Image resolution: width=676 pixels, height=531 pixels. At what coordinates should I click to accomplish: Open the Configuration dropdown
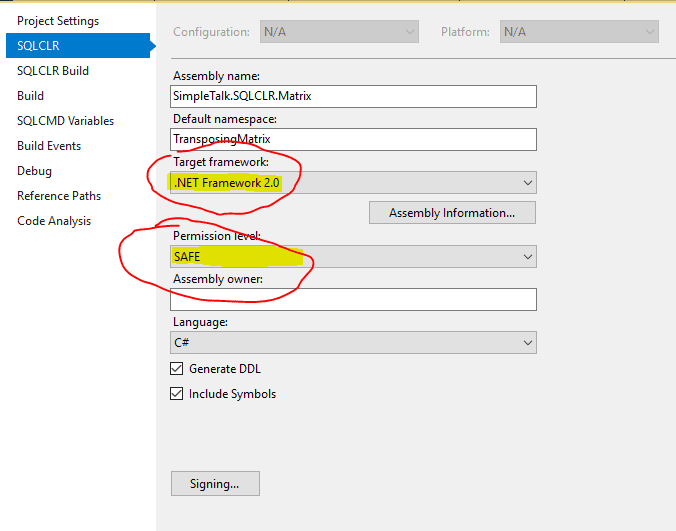pyautogui.click(x=339, y=31)
